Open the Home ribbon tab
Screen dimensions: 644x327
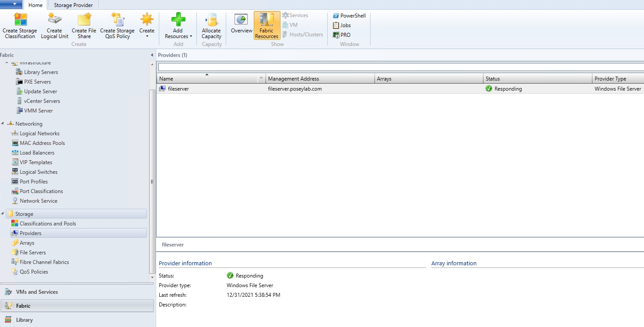[x=35, y=5]
